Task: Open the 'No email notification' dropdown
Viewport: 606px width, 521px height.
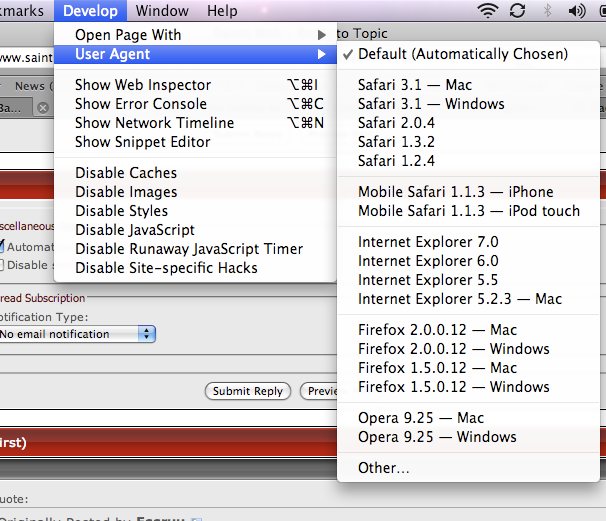Action: coord(77,334)
